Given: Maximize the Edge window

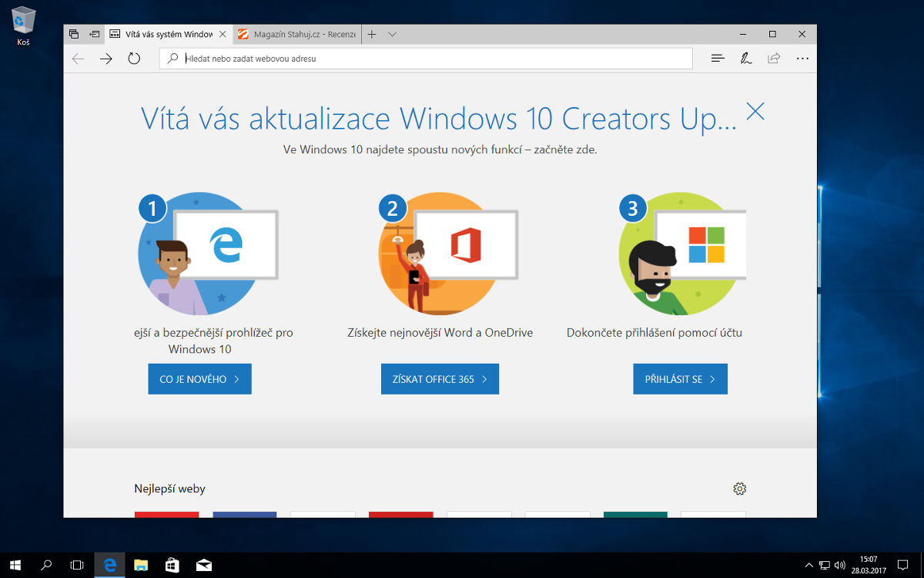Looking at the screenshot, I should point(772,34).
